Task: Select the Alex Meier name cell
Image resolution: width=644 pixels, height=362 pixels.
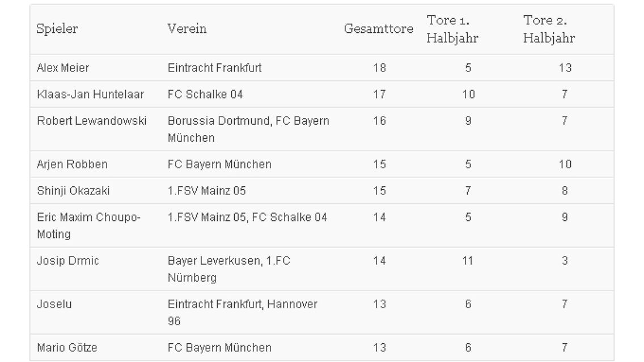Action: tap(63, 68)
